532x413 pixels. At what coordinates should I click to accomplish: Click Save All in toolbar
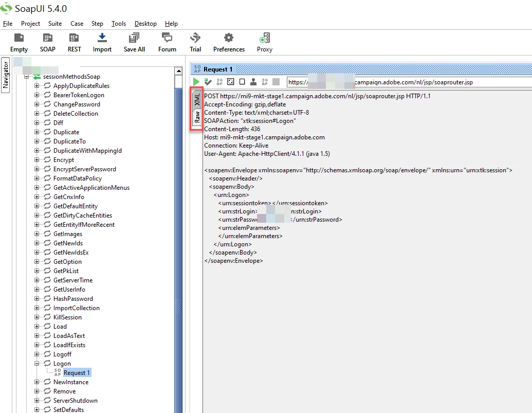pyautogui.click(x=134, y=38)
